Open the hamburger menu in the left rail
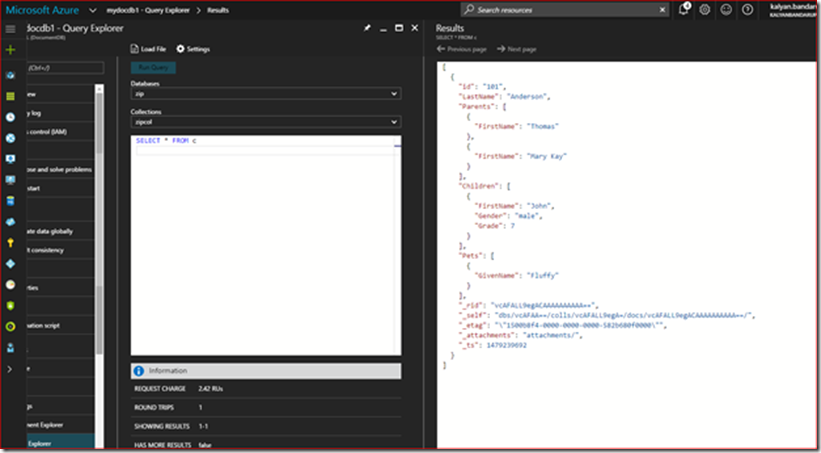821x453 pixels. coord(10,29)
